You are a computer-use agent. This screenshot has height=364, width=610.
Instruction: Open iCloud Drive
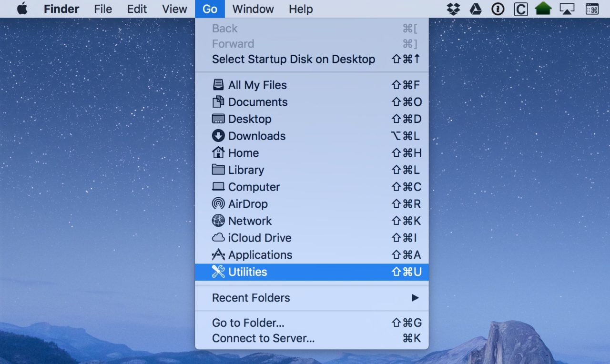pyautogui.click(x=312, y=238)
